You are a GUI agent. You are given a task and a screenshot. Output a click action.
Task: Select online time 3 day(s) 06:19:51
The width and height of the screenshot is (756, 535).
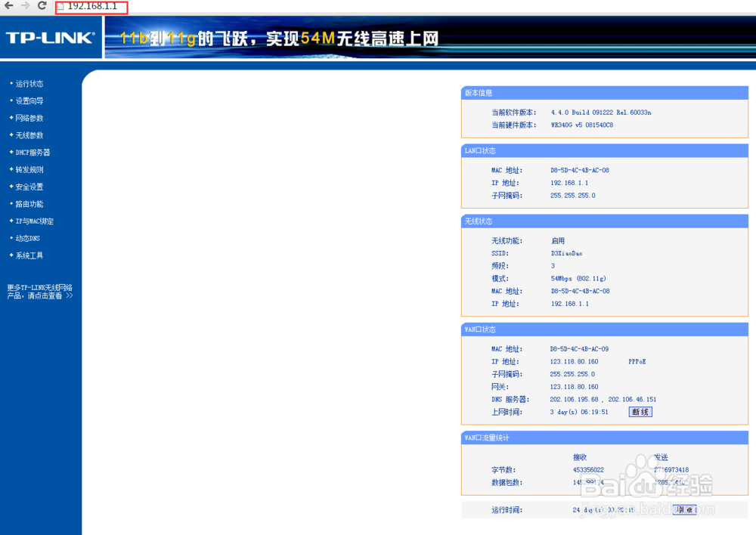click(x=579, y=412)
